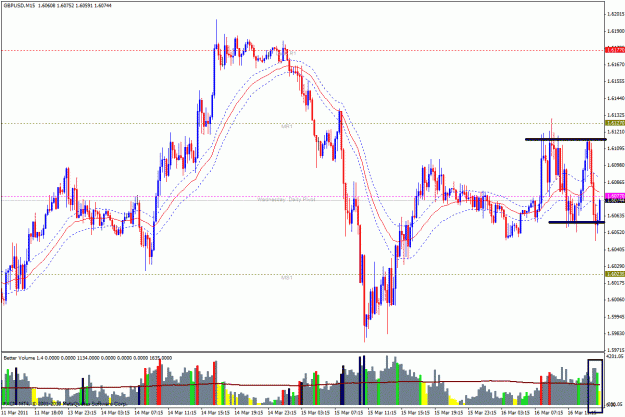This screenshot has height=417, width=625.
Task: Click the 15 Mar 11:15 time label
Action: click(383, 413)
